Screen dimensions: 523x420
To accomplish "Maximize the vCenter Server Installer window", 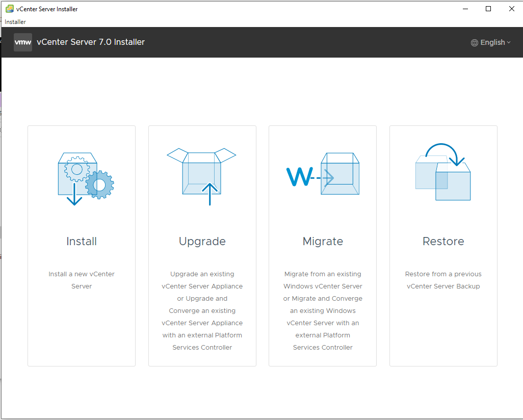I will (x=488, y=9).
